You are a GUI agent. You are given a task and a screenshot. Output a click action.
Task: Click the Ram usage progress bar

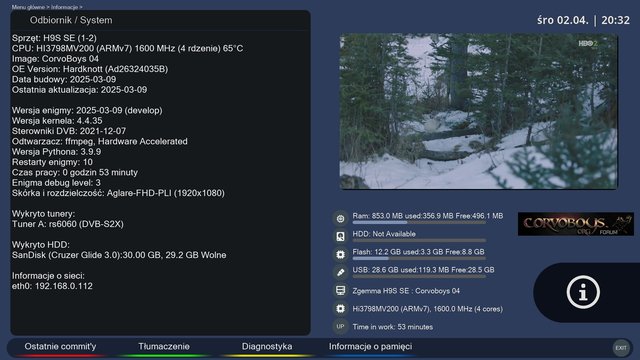point(419,222)
